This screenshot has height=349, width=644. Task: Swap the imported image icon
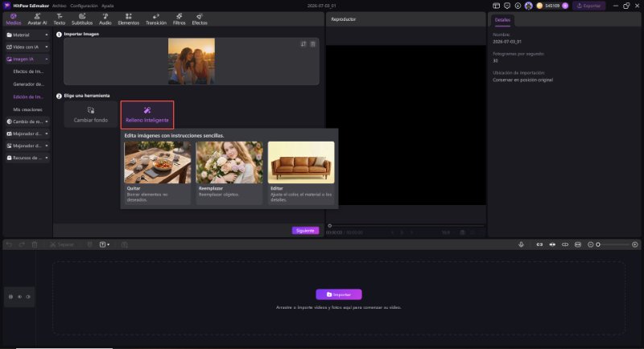(x=303, y=44)
